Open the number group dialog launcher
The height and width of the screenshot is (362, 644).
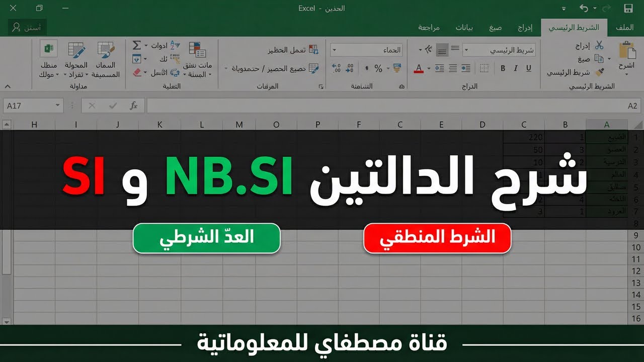point(401,87)
